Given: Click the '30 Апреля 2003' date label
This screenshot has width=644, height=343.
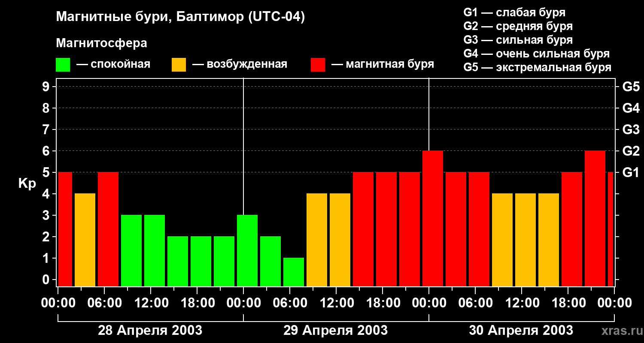Looking at the screenshot, I should (521, 331).
